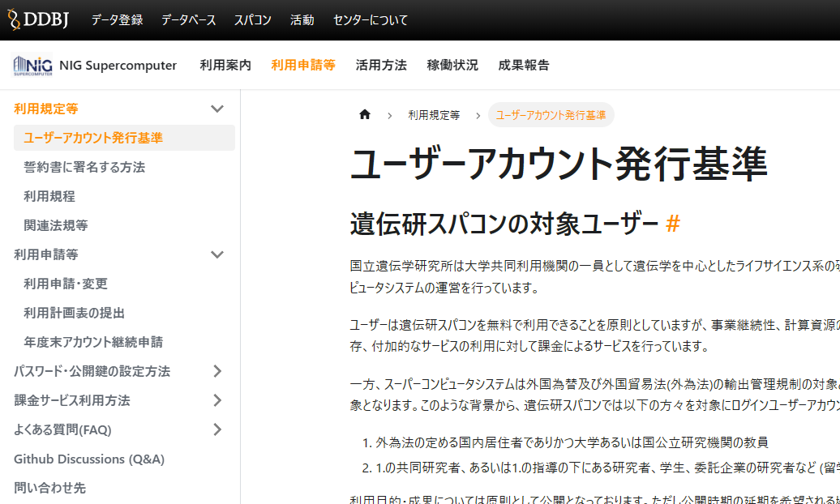Go to home via breadcrumb house icon

coord(365,114)
